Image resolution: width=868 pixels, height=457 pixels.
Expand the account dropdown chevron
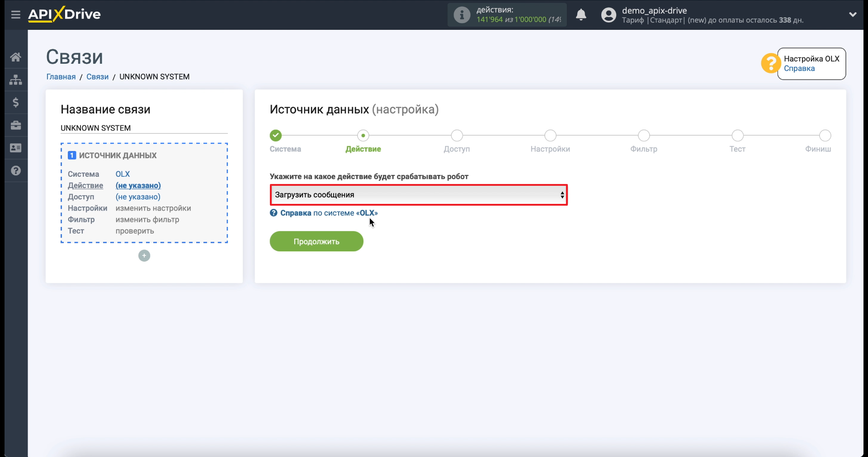pos(853,14)
